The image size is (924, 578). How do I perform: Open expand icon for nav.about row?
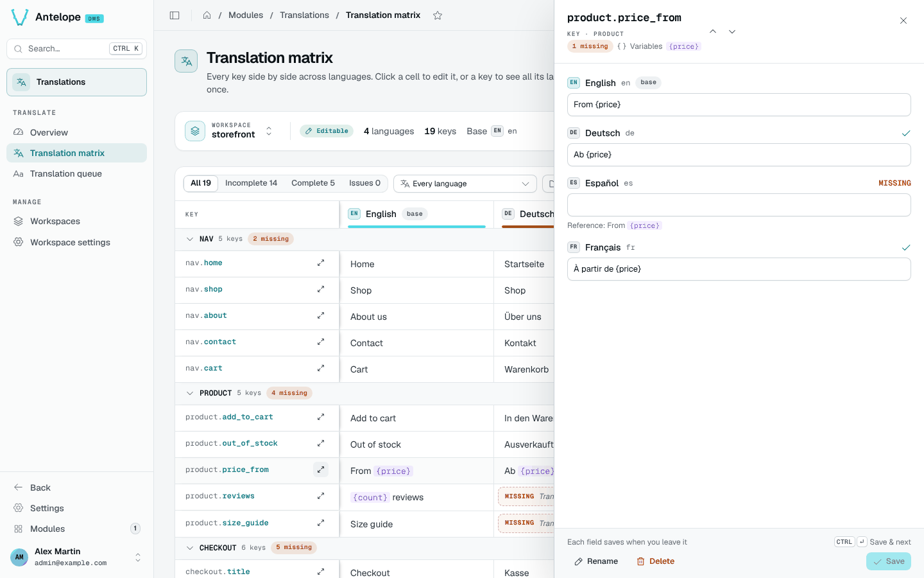click(321, 315)
